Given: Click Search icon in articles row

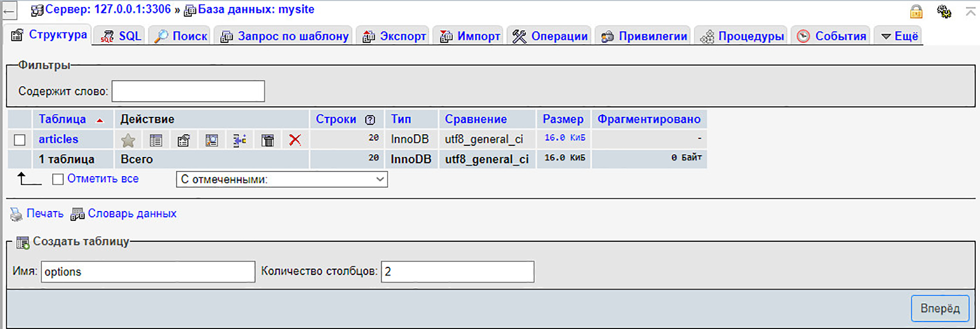Looking at the screenshot, I should click(x=212, y=140).
